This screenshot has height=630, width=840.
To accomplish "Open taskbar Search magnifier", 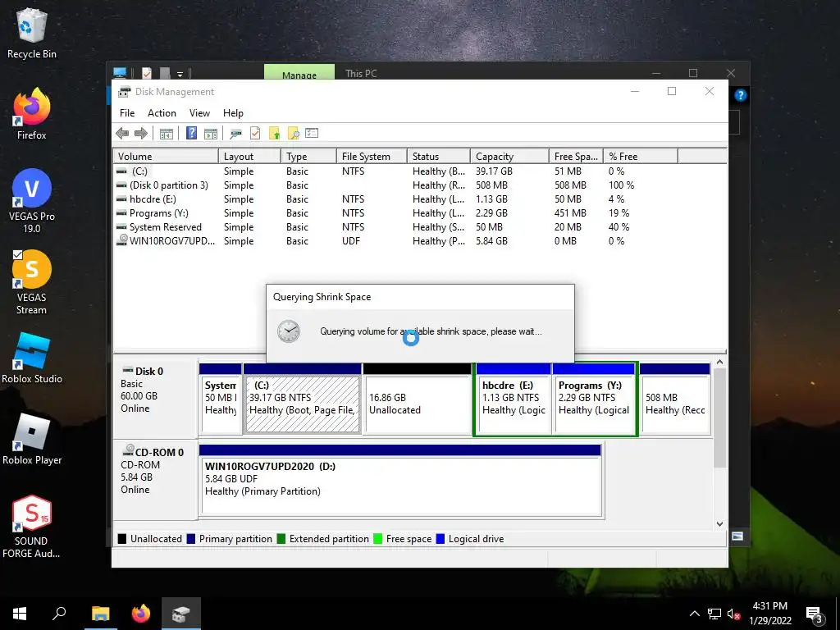I will coord(59,614).
